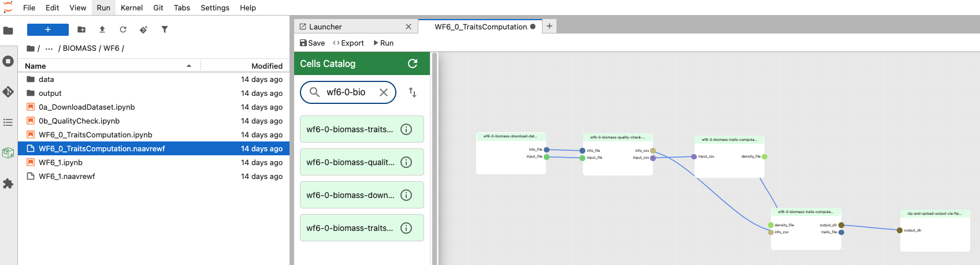
Task: Open the Extension Manager puzzle icon
Action: coord(8,184)
